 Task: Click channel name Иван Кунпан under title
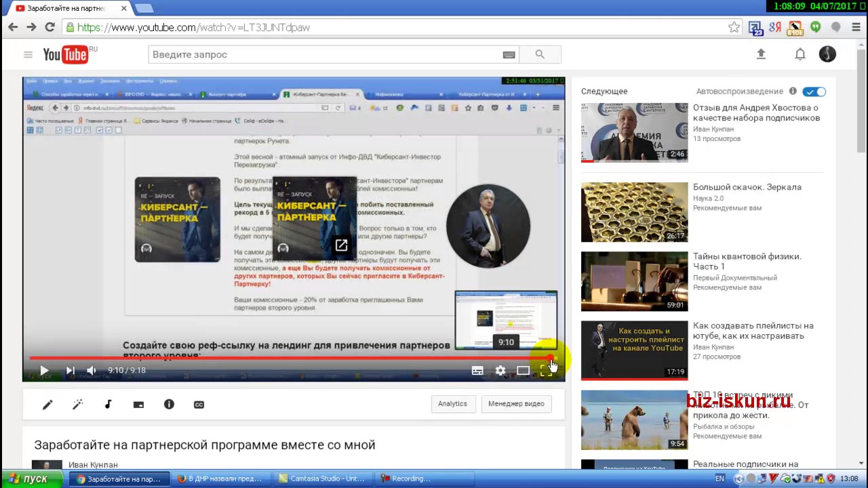(93, 465)
